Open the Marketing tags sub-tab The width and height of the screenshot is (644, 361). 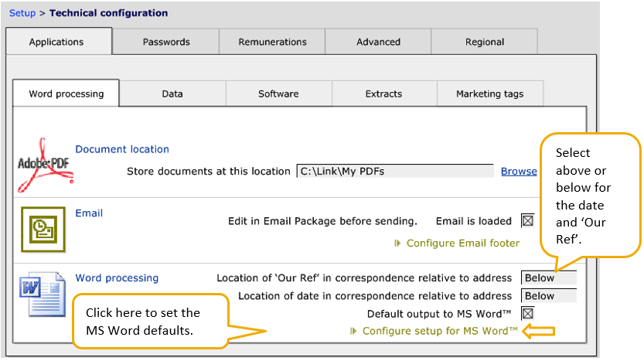pos(489,94)
